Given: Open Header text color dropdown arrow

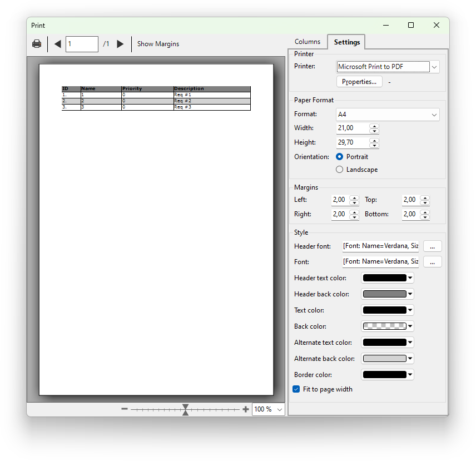Looking at the screenshot, I should (x=410, y=277).
